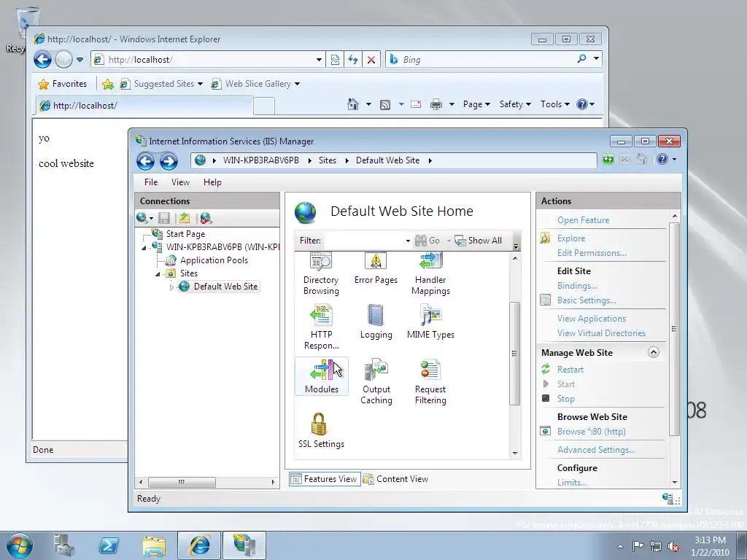This screenshot has height=560, width=747.
Task: Click the Filter text input field
Action: [365, 241]
